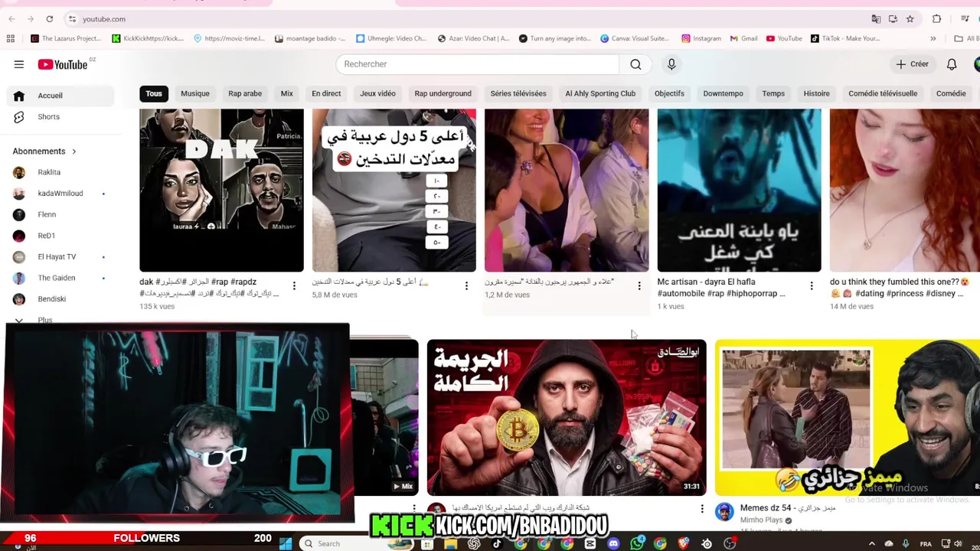The width and height of the screenshot is (980, 551).
Task: Select the En direct filter chip
Action: [x=326, y=93]
